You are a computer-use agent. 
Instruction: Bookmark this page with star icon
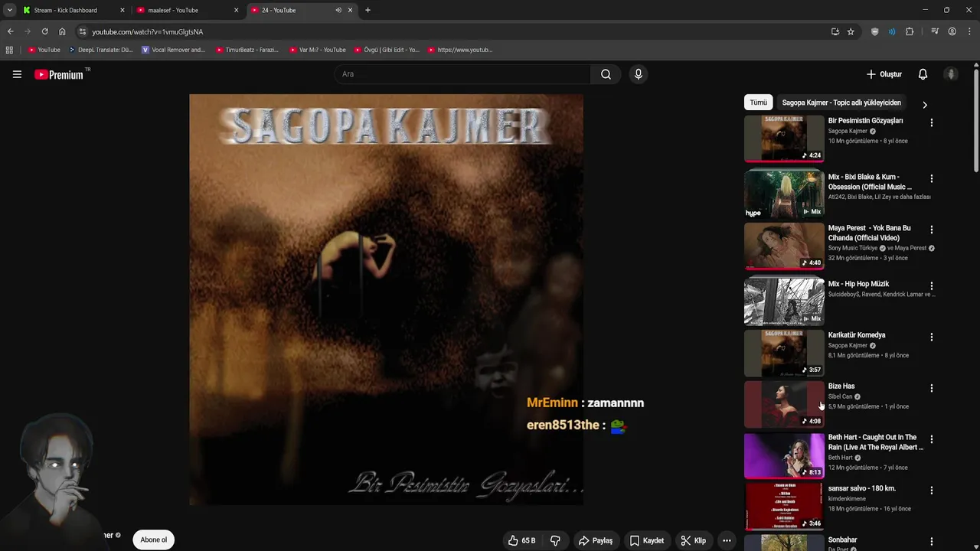click(x=851, y=31)
